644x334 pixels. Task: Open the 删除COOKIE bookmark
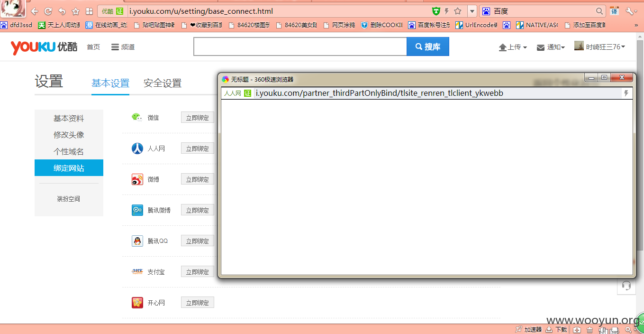(381, 25)
